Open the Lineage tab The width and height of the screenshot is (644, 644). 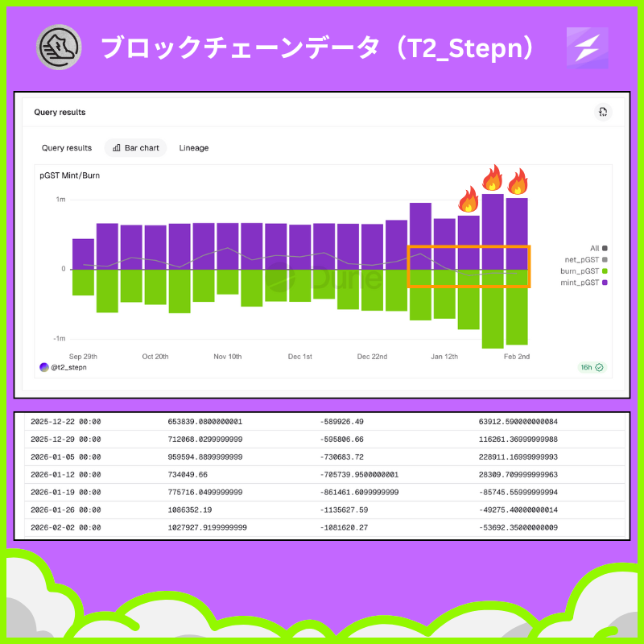tap(194, 148)
